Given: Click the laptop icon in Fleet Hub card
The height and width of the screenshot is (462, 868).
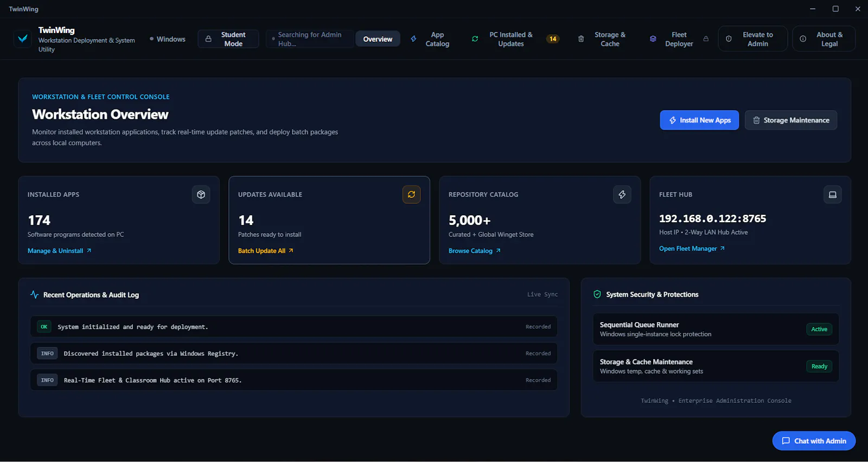Looking at the screenshot, I should coord(833,195).
